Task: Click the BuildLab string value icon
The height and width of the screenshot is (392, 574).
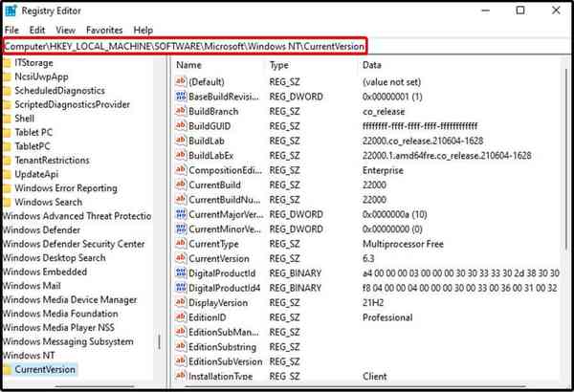Action: pyautogui.click(x=181, y=141)
